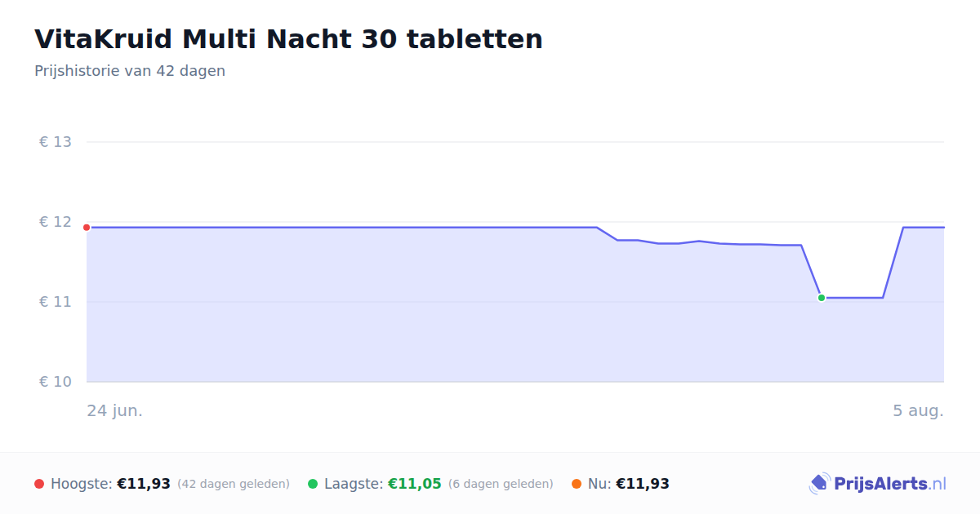Click the 24 jun. start date label
This screenshot has height=514, width=980.
(115, 410)
